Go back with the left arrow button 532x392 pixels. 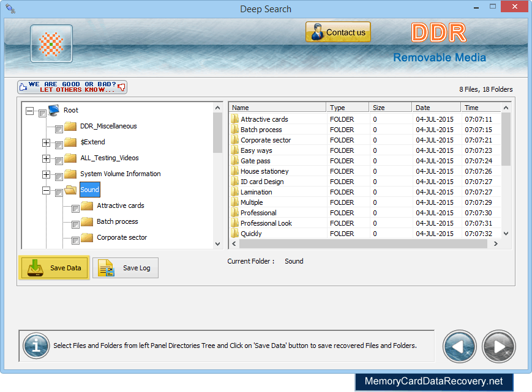[x=459, y=346]
